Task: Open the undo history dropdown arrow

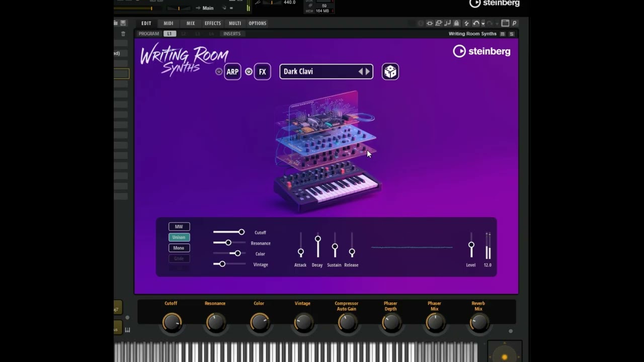Action: 483,24
